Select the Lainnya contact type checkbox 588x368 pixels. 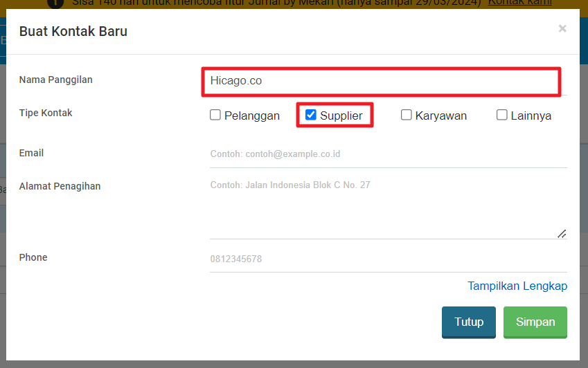pyautogui.click(x=502, y=116)
